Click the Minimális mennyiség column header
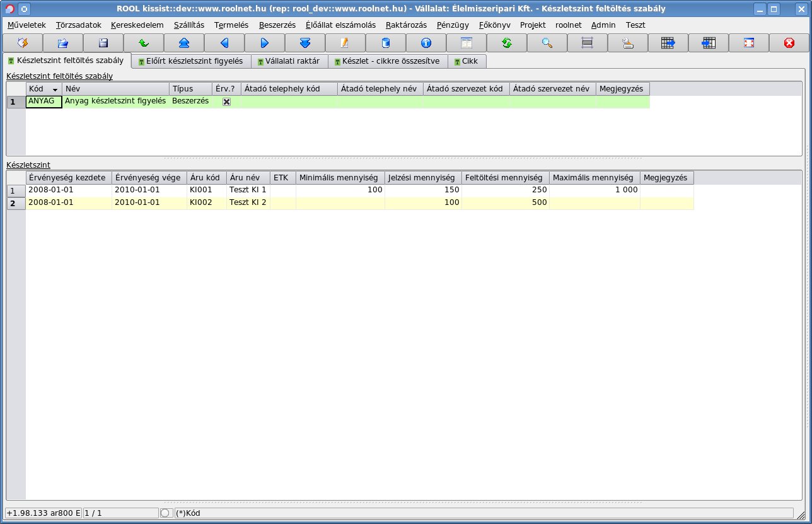 coord(340,178)
